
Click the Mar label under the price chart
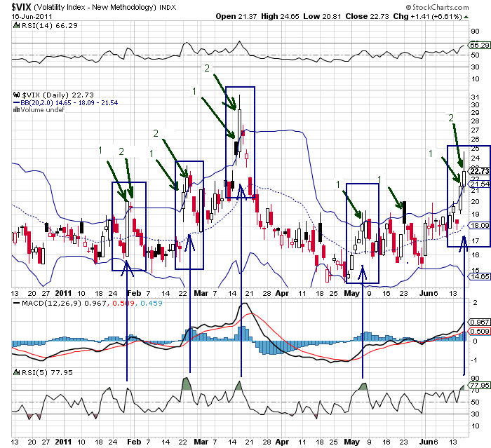(x=201, y=293)
